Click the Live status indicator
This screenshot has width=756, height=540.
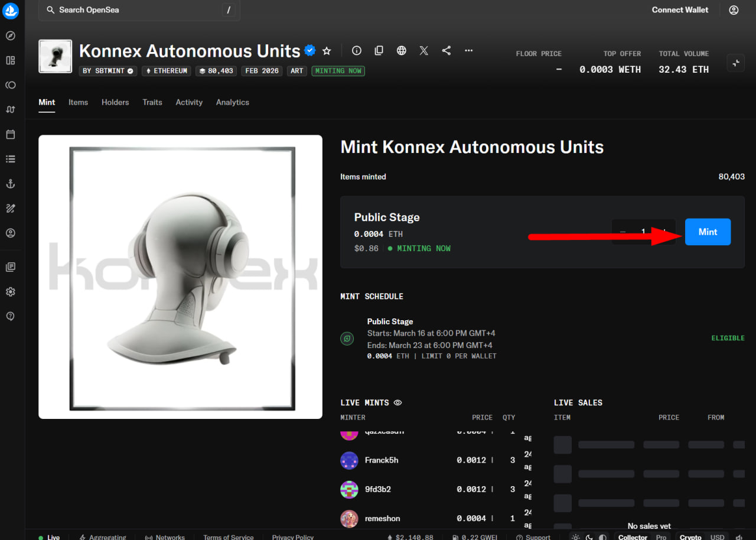pos(49,537)
